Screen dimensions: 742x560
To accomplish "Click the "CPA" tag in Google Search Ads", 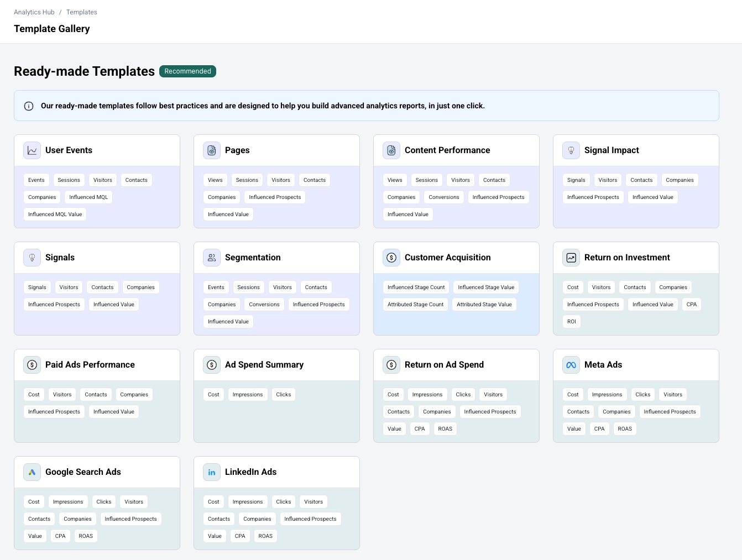I will [60, 536].
